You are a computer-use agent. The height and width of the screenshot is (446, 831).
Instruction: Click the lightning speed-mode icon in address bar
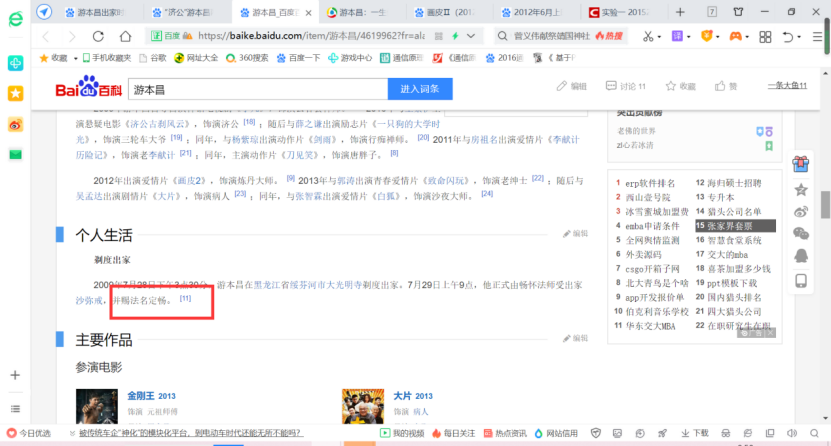coord(455,36)
